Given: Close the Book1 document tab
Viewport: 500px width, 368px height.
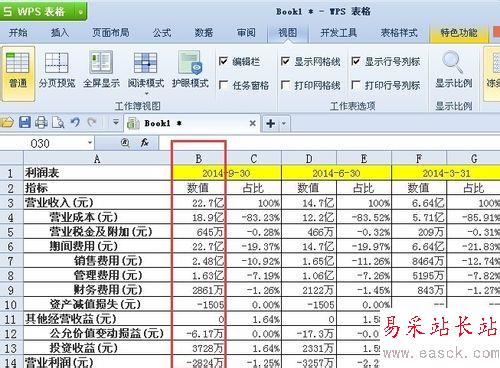Looking at the screenshot, I should coord(253,124).
